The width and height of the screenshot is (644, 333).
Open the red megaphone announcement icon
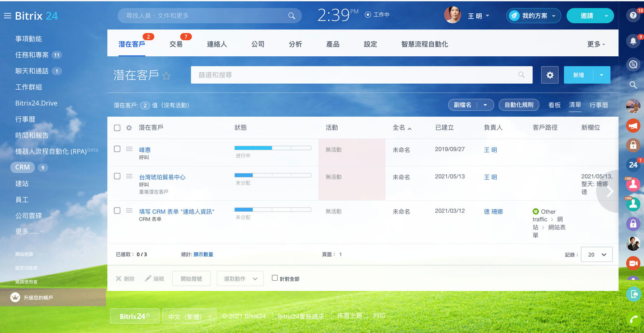(x=633, y=126)
